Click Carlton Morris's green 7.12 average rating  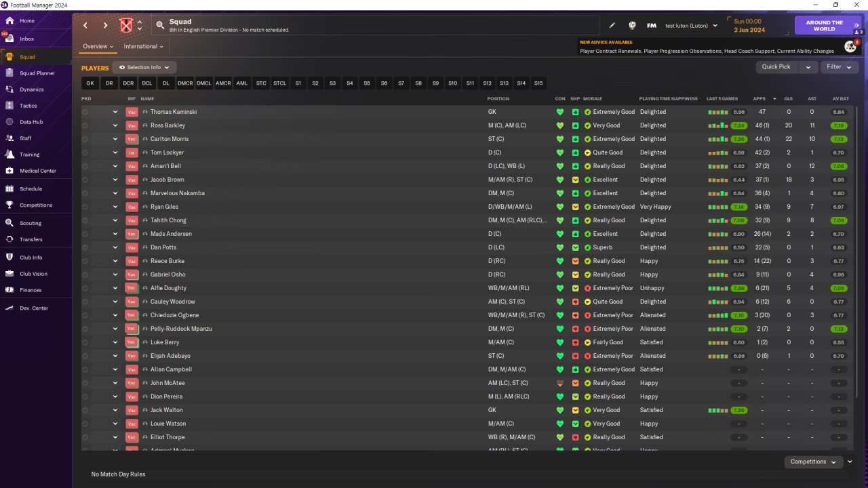pyautogui.click(x=839, y=139)
